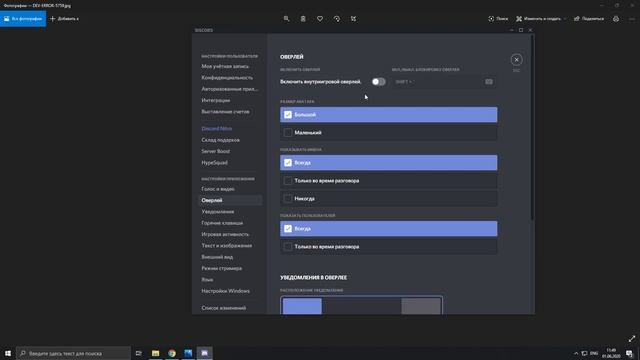Open Авторизованные приложения settings
The width and height of the screenshot is (640, 360).
(230, 89)
